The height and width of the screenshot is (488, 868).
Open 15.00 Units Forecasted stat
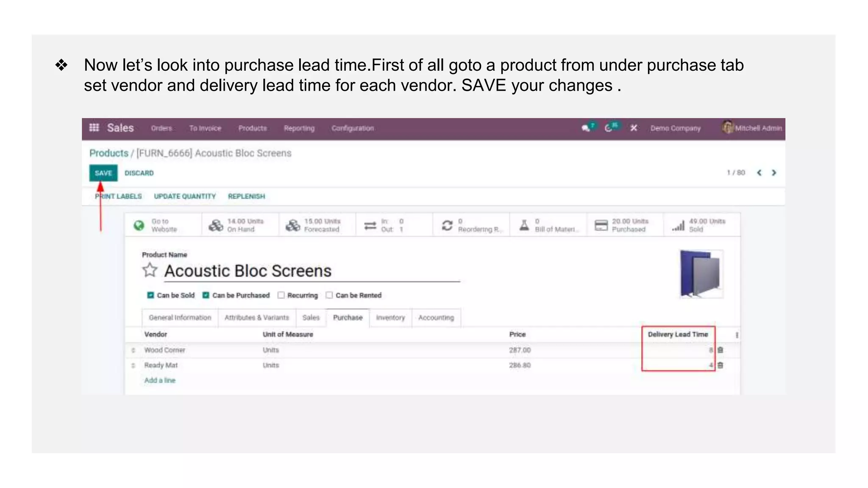tap(317, 225)
